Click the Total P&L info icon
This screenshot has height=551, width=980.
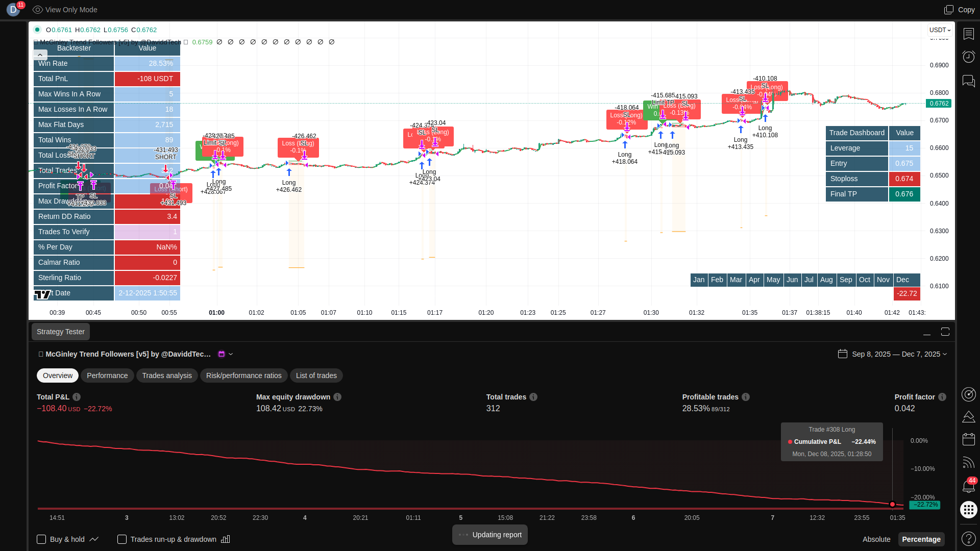pos(77,397)
